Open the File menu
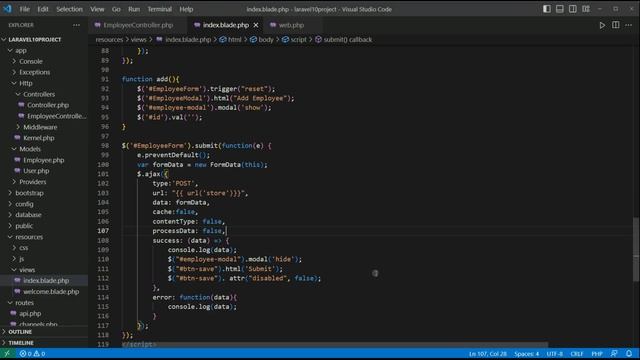640x360 pixels. click(x=24, y=9)
